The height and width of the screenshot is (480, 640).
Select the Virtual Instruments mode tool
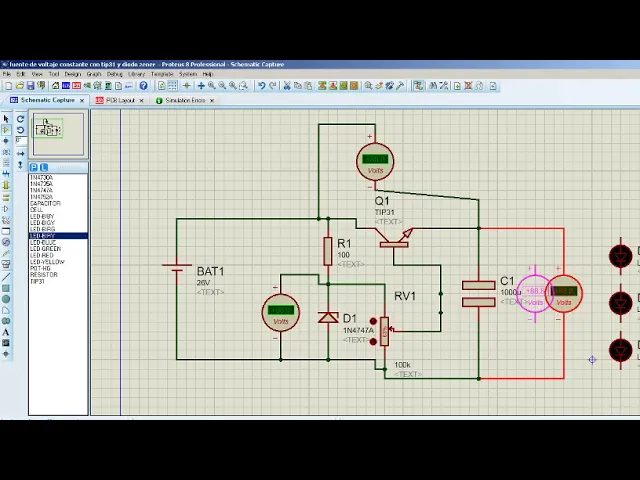click(6, 264)
